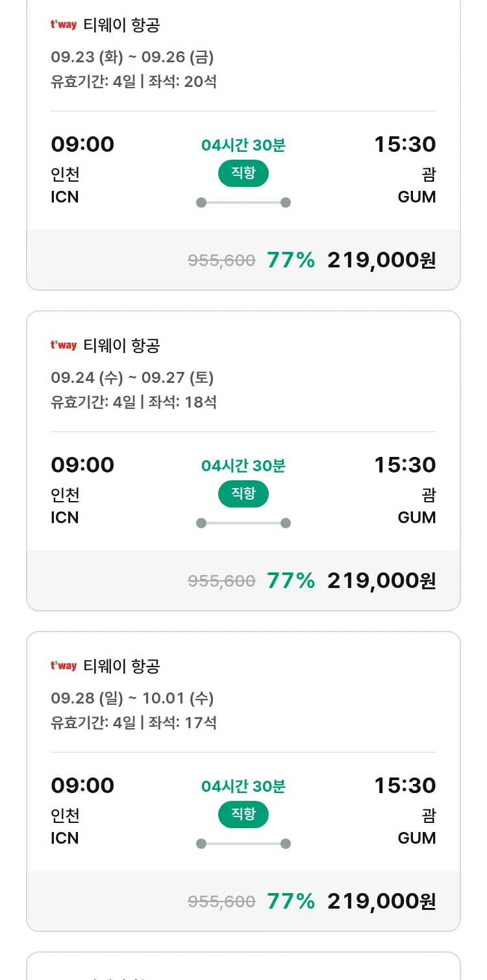Select 219,000원 price for 09.23 flight

point(381,260)
